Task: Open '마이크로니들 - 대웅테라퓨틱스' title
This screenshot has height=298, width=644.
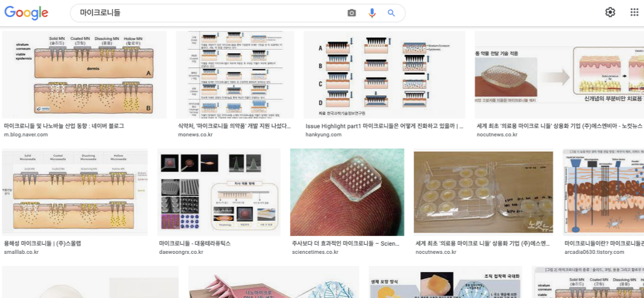Action: point(195,243)
